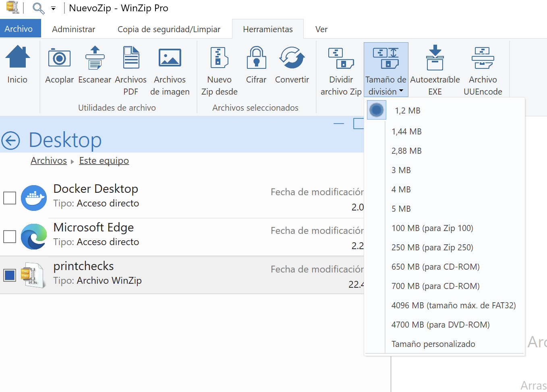The width and height of the screenshot is (547, 392).
Task: Select the Herramientas tab
Action: [268, 29]
